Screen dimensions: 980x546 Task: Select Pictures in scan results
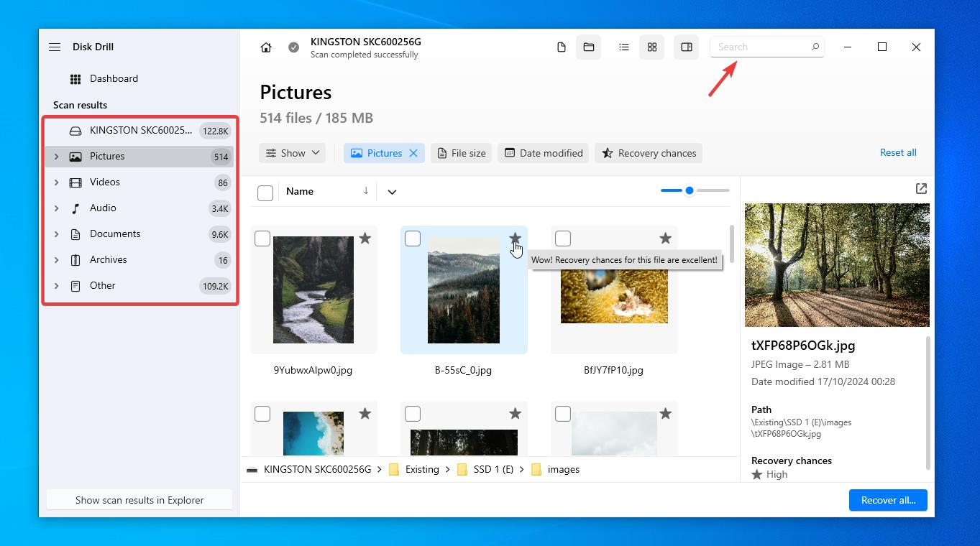coord(139,157)
